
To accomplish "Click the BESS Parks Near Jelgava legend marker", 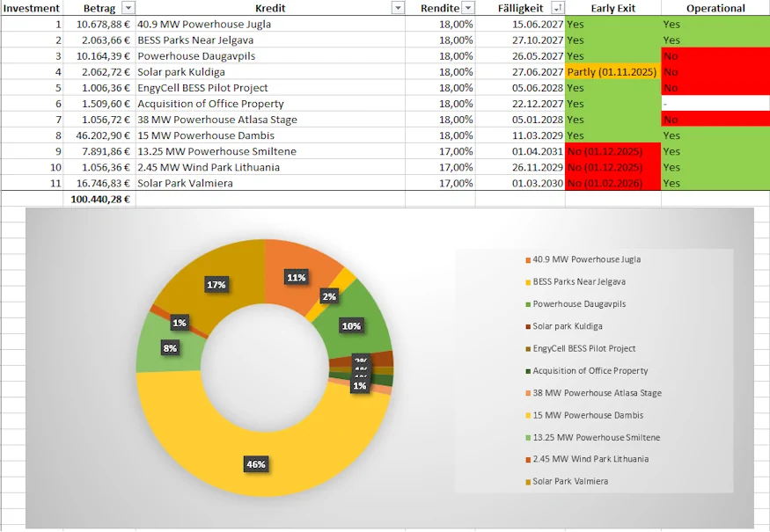I will (528, 282).
